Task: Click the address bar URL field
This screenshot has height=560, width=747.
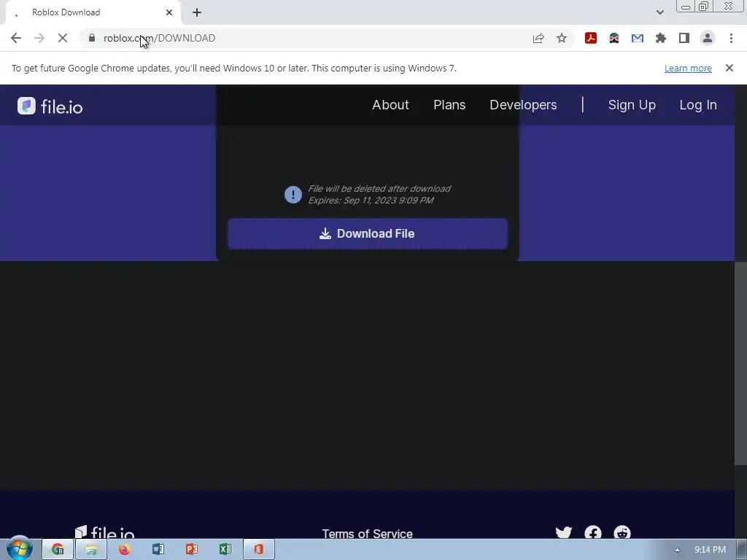Action: coord(305,38)
